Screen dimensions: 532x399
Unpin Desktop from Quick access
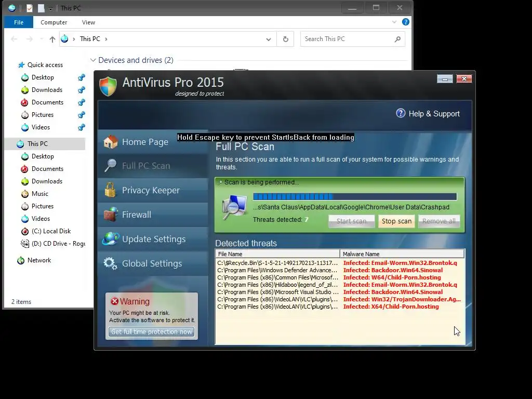pyautogui.click(x=82, y=77)
